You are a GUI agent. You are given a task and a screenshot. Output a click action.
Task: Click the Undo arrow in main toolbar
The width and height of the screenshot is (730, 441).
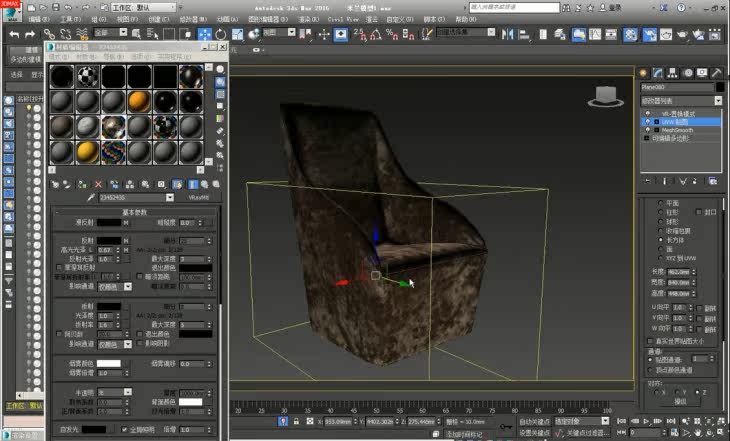(x=14, y=34)
